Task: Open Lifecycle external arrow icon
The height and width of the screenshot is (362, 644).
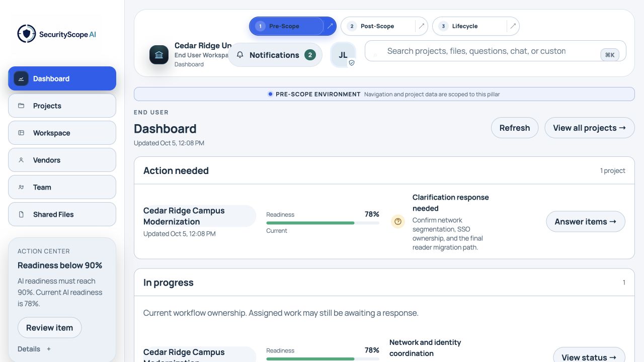Action: [x=513, y=26]
